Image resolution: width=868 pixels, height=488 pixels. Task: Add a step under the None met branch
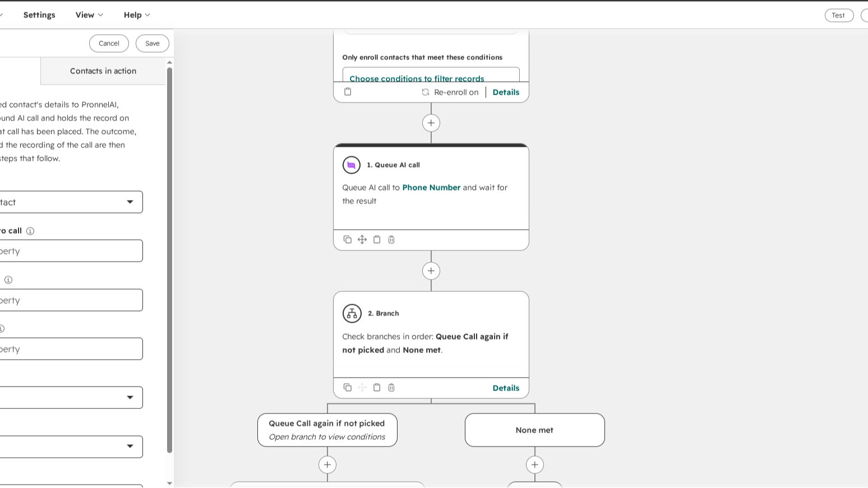click(535, 465)
